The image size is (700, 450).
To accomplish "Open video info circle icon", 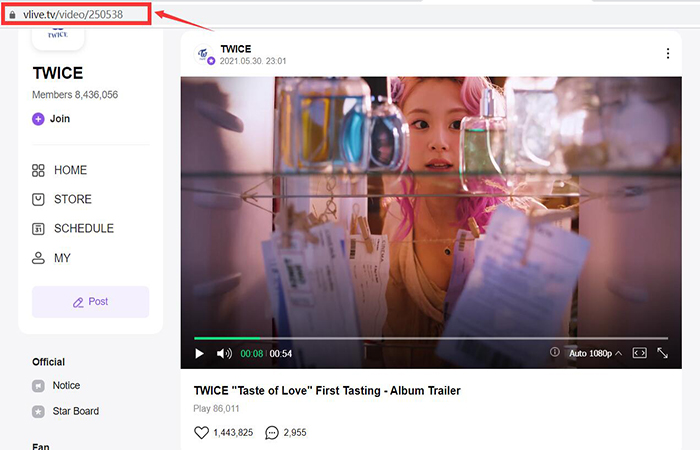I will pyautogui.click(x=554, y=352).
